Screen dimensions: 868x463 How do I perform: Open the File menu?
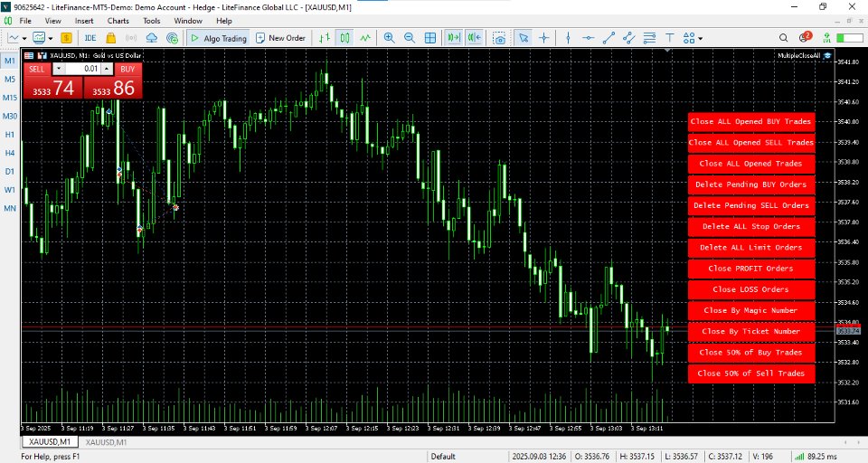click(25, 21)
